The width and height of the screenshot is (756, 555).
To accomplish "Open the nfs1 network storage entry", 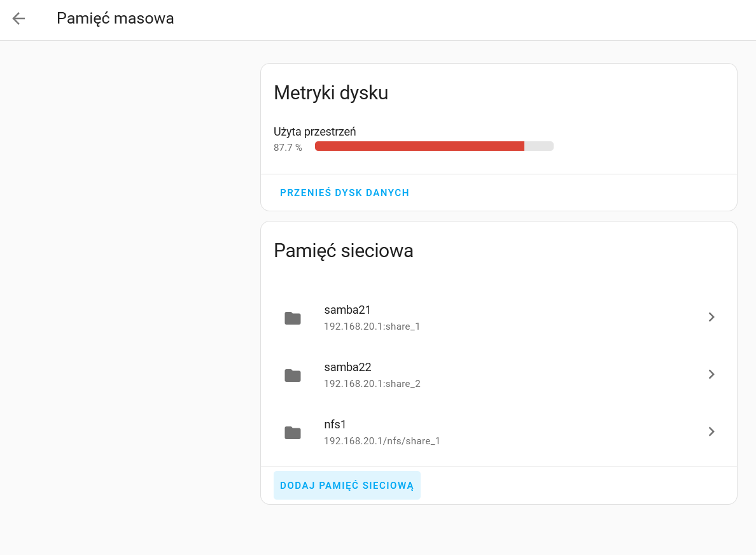I will point(335,425).
